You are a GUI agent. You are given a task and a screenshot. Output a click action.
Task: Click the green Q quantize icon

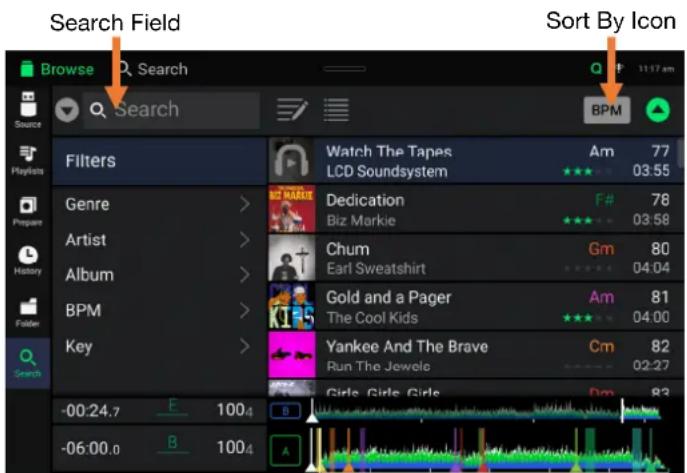[x=596, y=68]
